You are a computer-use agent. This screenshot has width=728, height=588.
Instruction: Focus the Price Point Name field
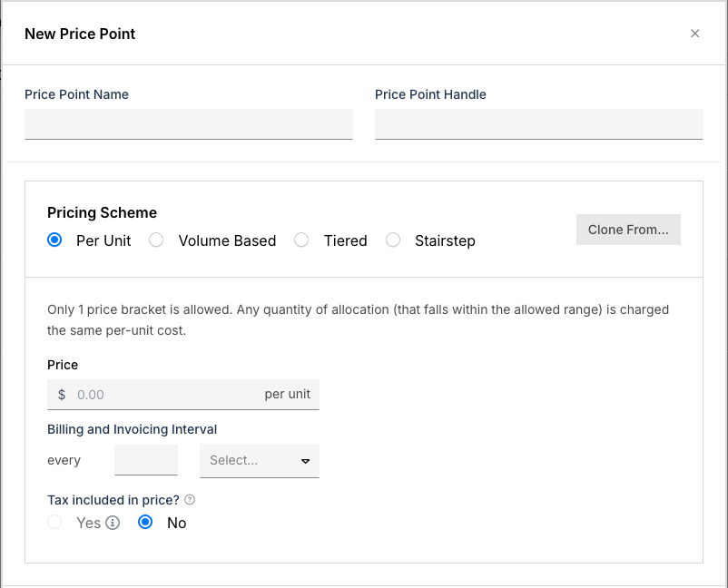189,124
